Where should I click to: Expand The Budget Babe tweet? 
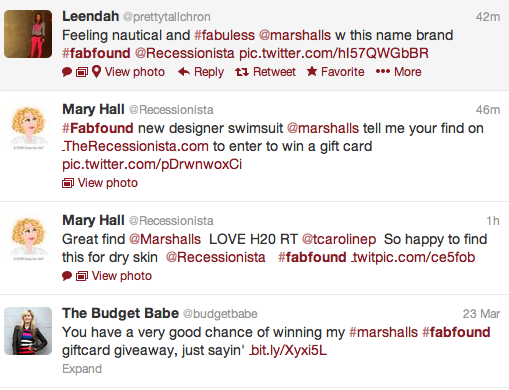82,369
